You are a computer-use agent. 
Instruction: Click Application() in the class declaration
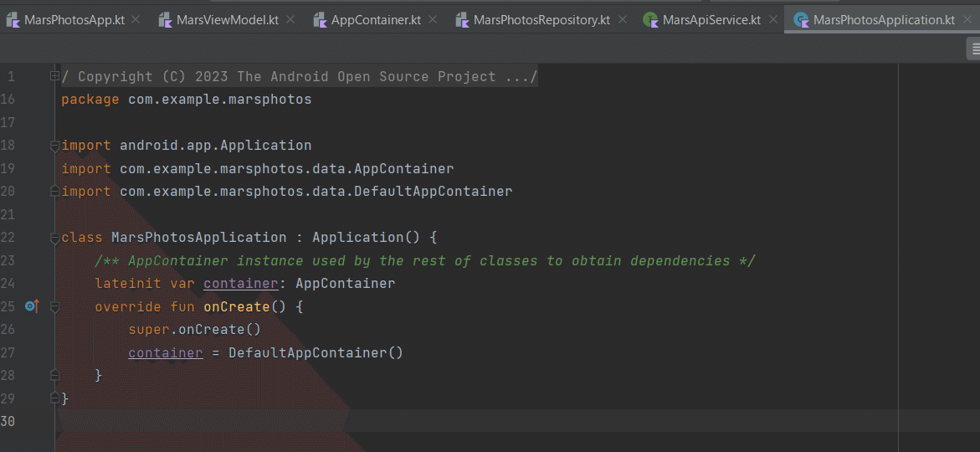point(367,238)
